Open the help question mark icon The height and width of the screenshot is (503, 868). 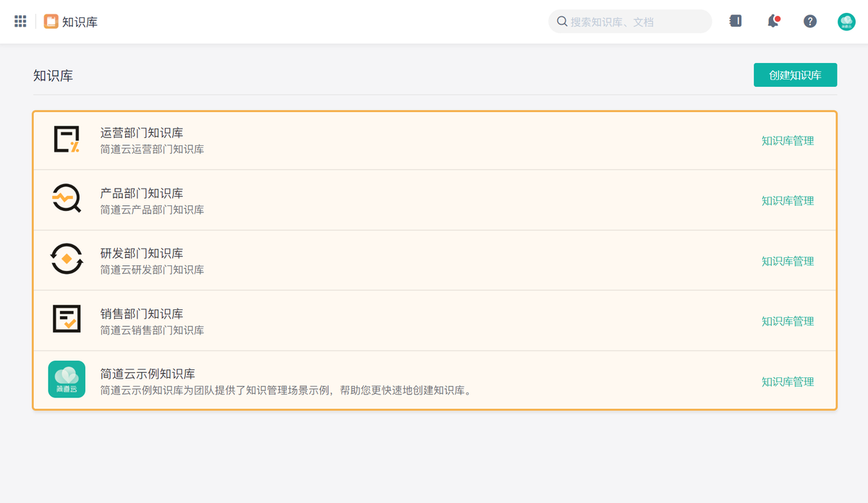810,21
